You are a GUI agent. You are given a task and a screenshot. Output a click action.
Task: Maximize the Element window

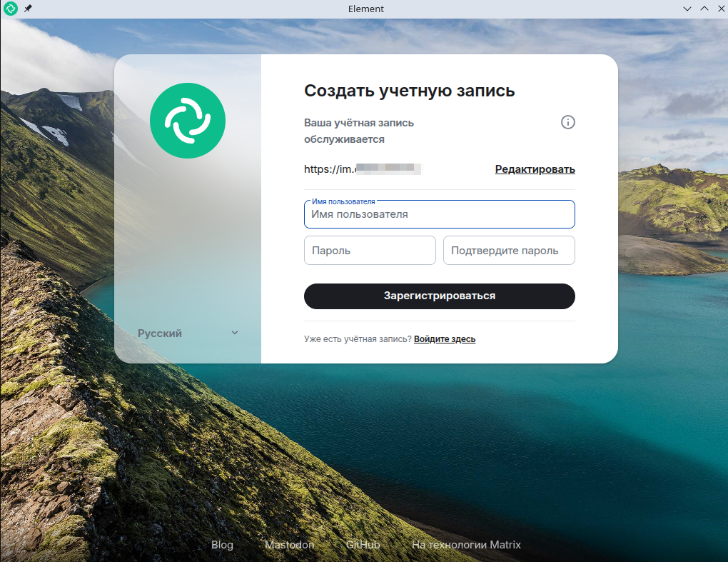click(x=704, y=9)
